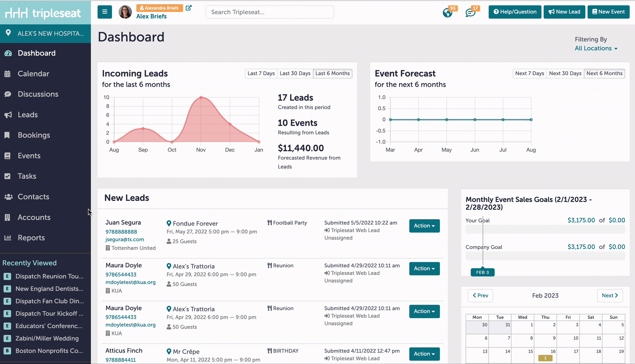
Task: Open the Alex's New Hospitality location switcher
Action: click(x=46, y=33)
